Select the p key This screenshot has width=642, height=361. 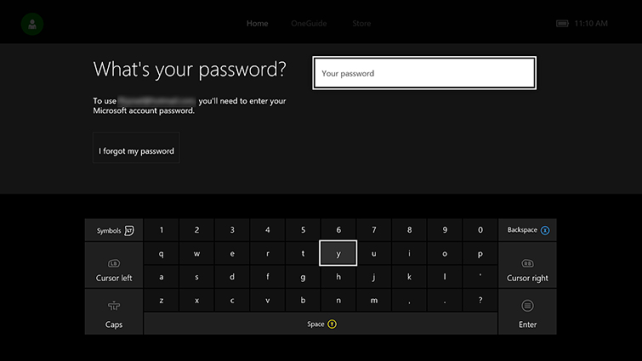[480, 253]
